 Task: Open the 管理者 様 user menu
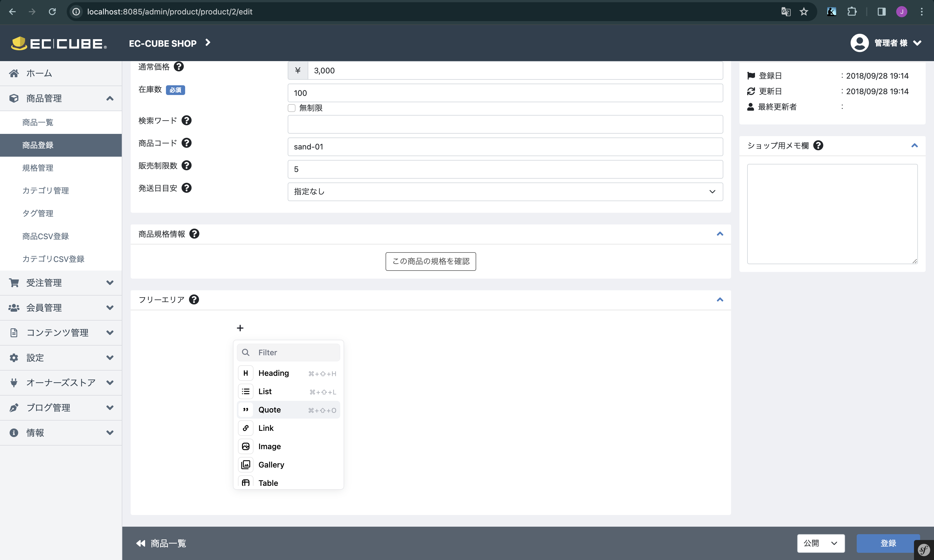pos(886,43)
